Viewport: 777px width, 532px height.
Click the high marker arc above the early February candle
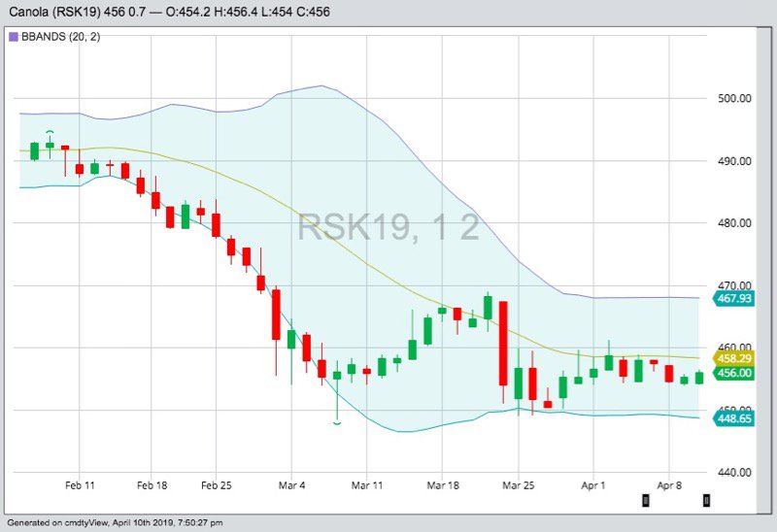point(50,132)
